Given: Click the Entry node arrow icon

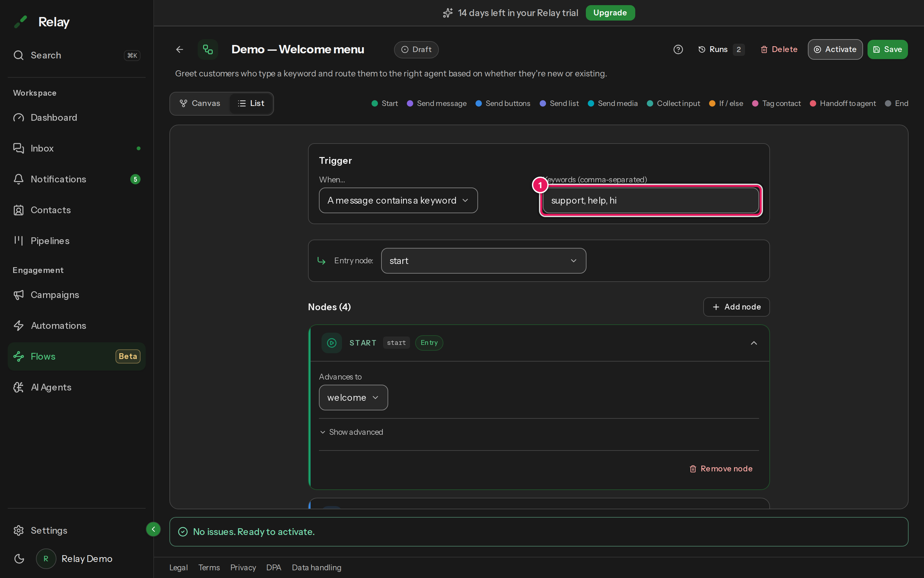Looking at the screenshot, I should [x=321, y=261].
